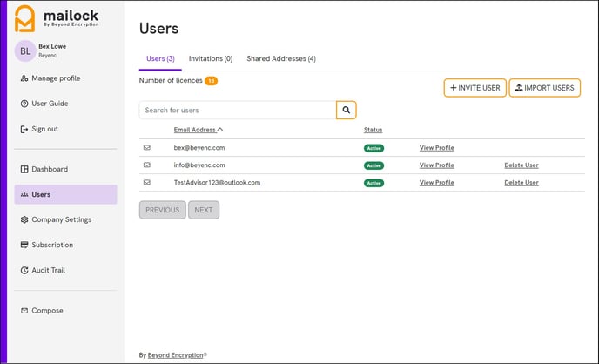The image size is (599, 364).
Task: Focus the Search for users field
Action: pyautogui.click(x=238, y=110)
